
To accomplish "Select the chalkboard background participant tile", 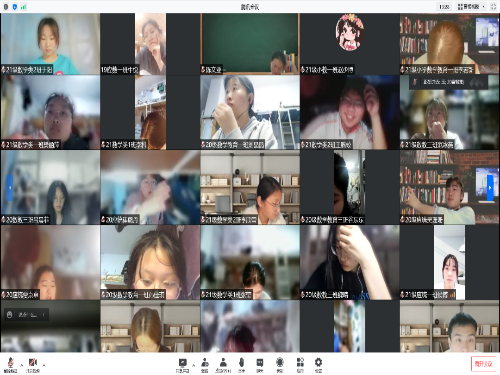I will tap(250, 44).
